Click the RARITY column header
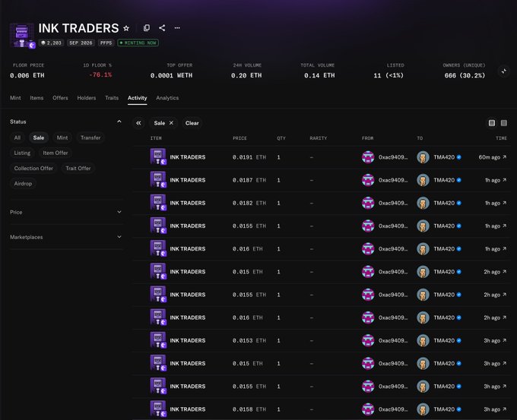 pyautogui.click(x=318, y=138)
